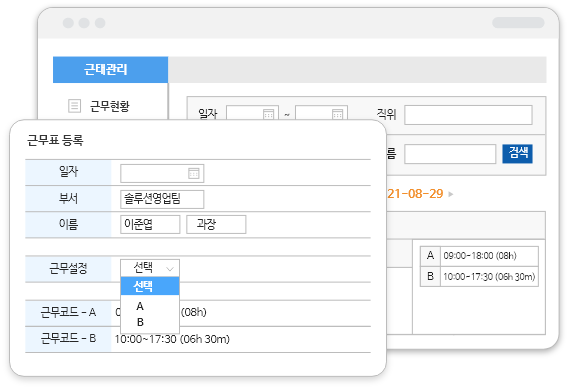Select highlighted 선택 option in dropdown list
Viewport: 569px width, 389px height.
click(x=150, y=286)
